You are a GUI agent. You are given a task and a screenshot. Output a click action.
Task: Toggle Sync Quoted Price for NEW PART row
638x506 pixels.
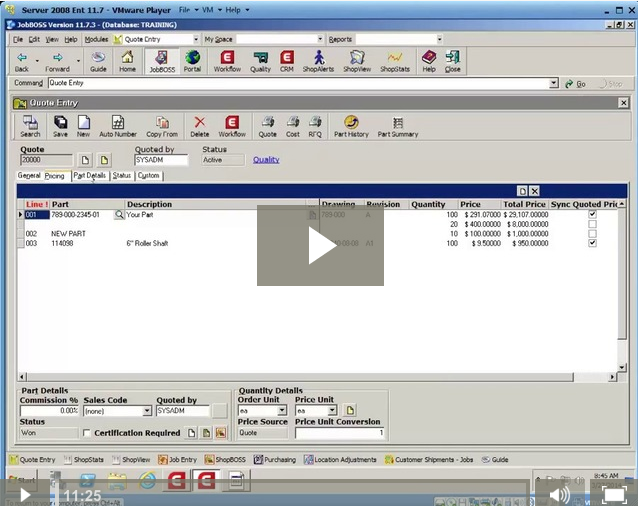(x=592, y=234)
